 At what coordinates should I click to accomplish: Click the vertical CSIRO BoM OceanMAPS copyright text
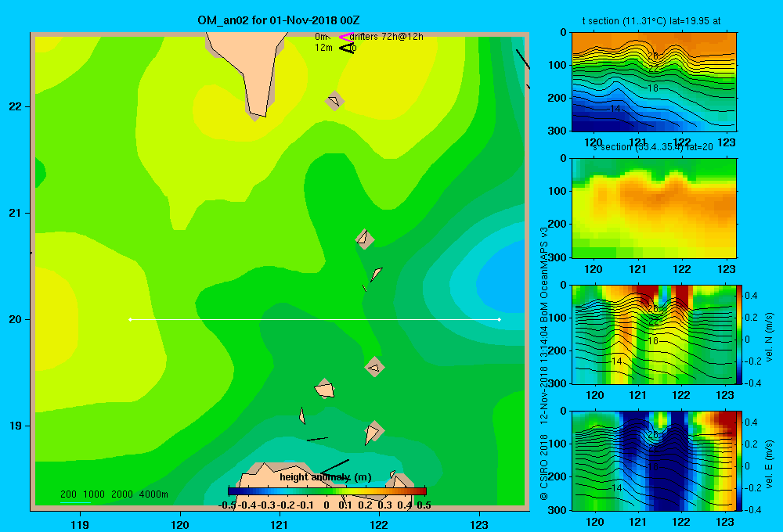pyautogui.click(x=544, y=364)
